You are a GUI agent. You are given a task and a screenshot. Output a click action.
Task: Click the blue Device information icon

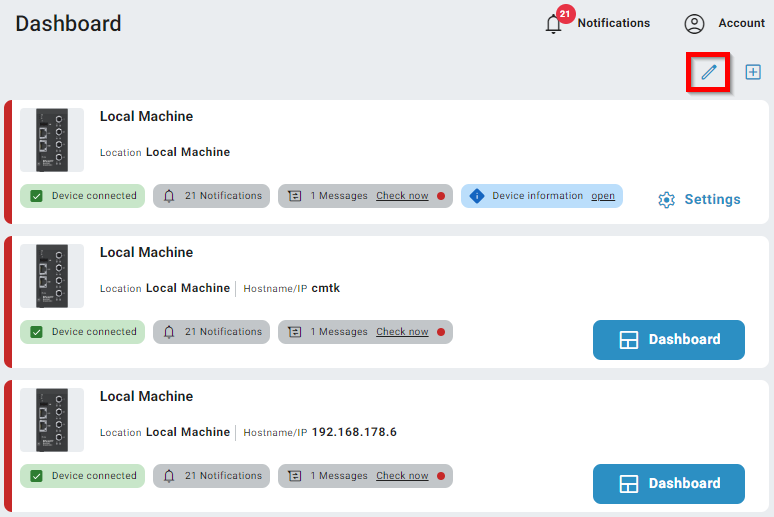pyautogui.click(x=477, y=196)
